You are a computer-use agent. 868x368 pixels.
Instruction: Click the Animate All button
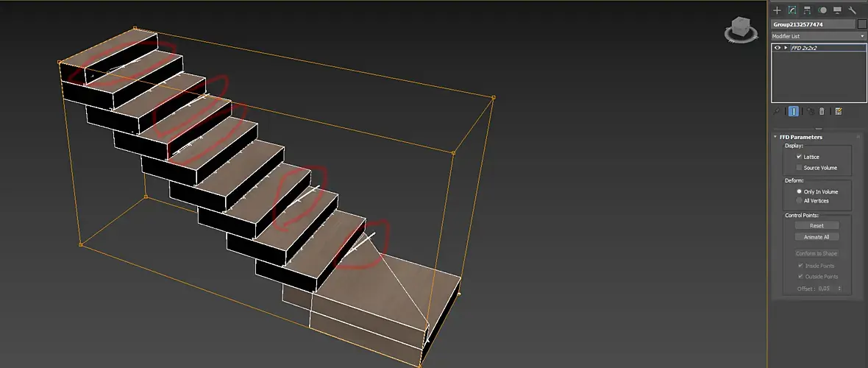click(x=817, y=237)
